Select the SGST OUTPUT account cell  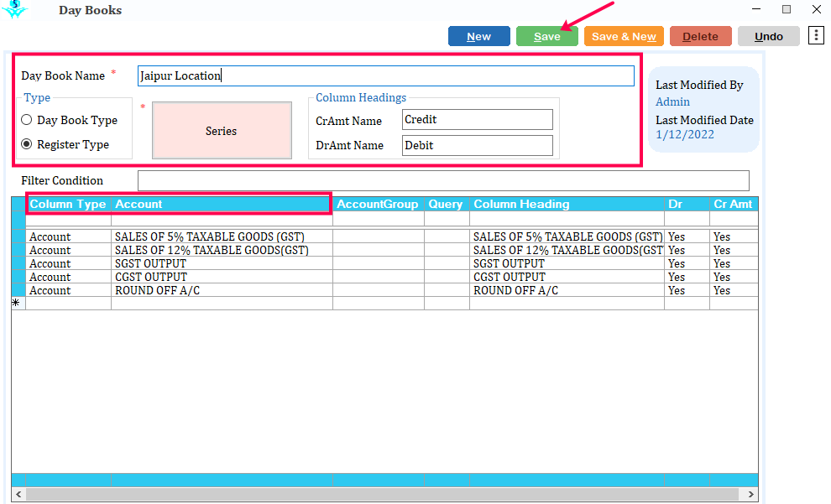(222, 263)
